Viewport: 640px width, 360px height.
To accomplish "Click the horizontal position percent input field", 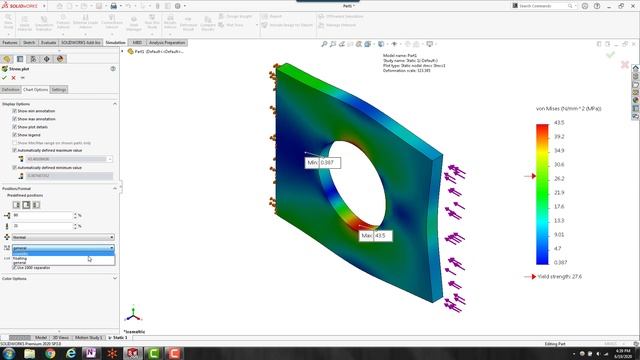I will coord(42,215).
